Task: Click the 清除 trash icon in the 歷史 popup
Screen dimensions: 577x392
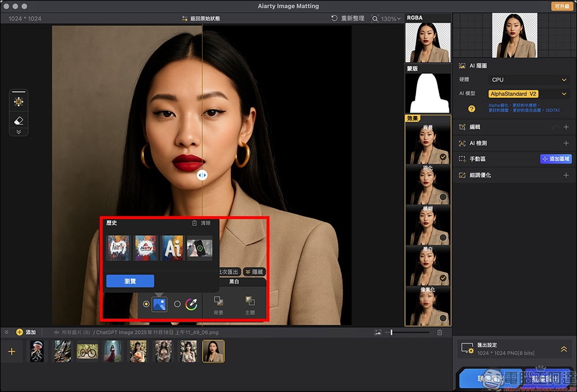Action: pyautogui.click(x=194, y=223)
